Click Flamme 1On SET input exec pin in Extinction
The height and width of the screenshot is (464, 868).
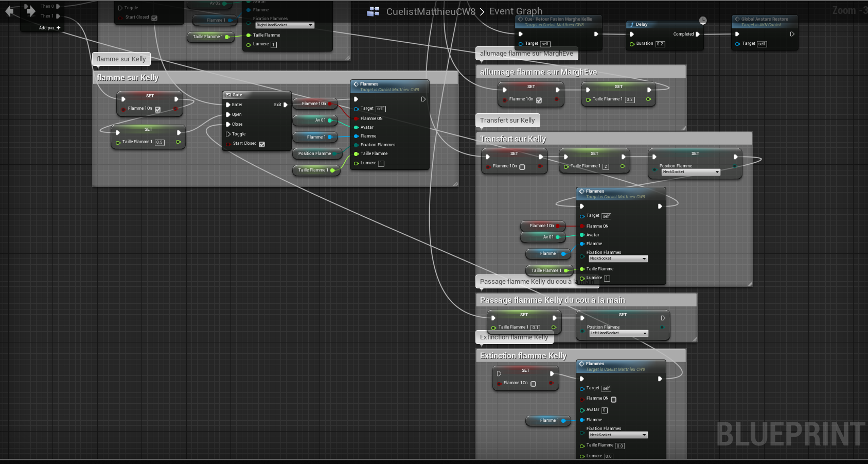(499, 373)
